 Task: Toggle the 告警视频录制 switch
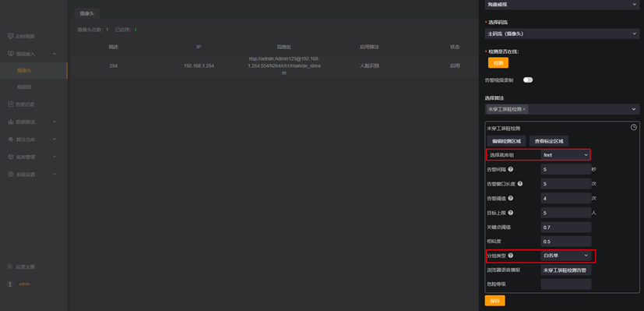(x=528, y=80)
